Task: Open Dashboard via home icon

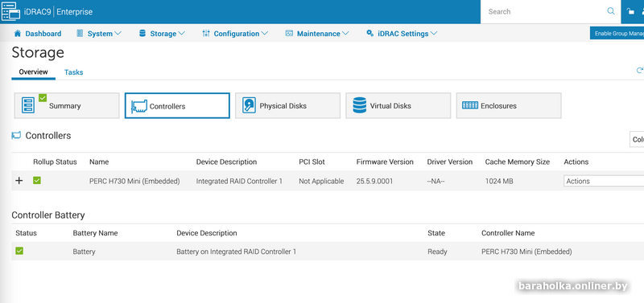Action: [x=17, y=33]
